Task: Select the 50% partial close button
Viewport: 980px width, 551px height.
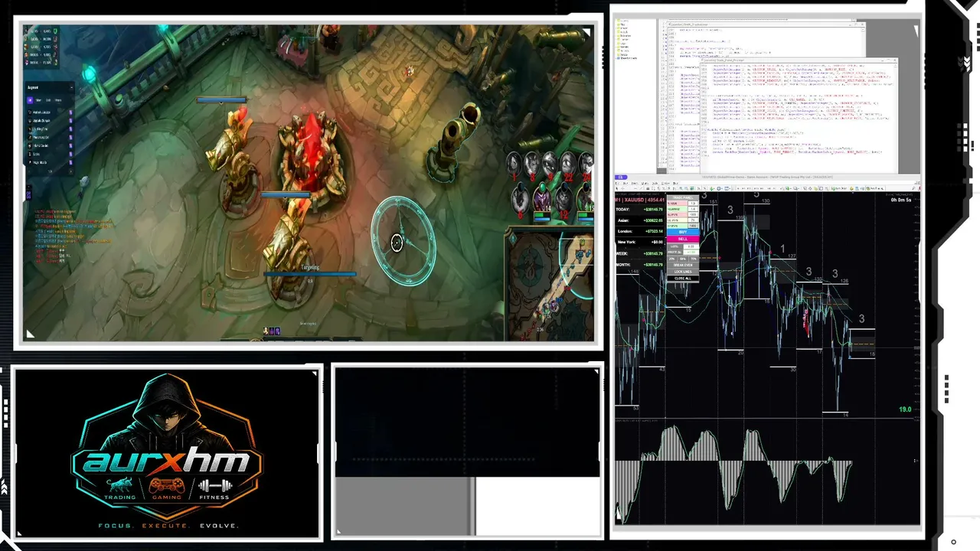Action: (683, 259)
